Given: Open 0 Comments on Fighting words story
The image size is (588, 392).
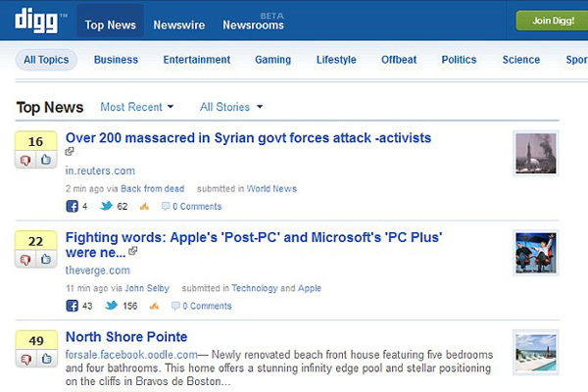Looking at the screenshot, I should tap(202, 306).
